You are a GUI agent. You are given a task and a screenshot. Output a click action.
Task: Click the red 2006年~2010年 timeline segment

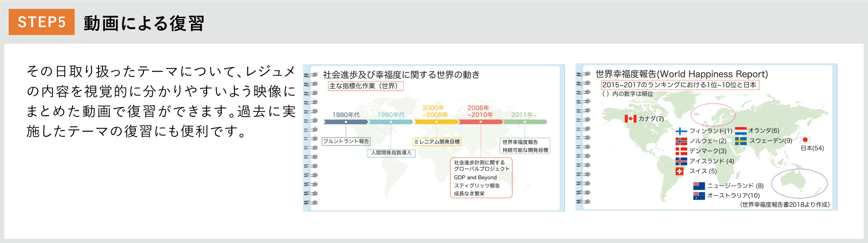[x=480, y=122]
